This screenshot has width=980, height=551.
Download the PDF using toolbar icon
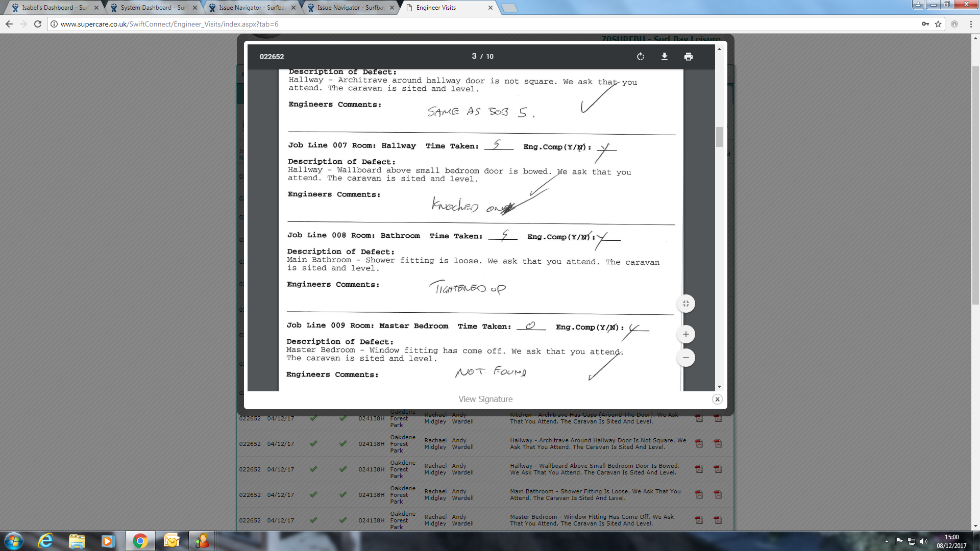pos(665,57)
